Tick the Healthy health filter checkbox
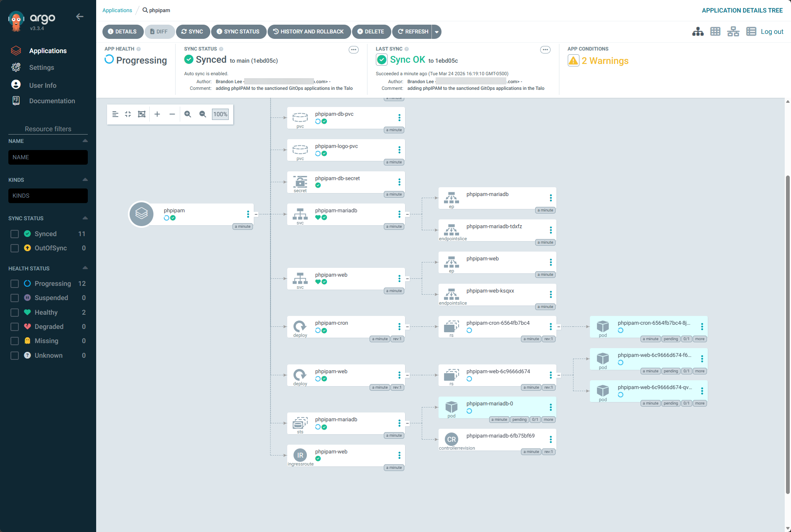This screenshot has width=791, height=532. [x=15, y=313]
